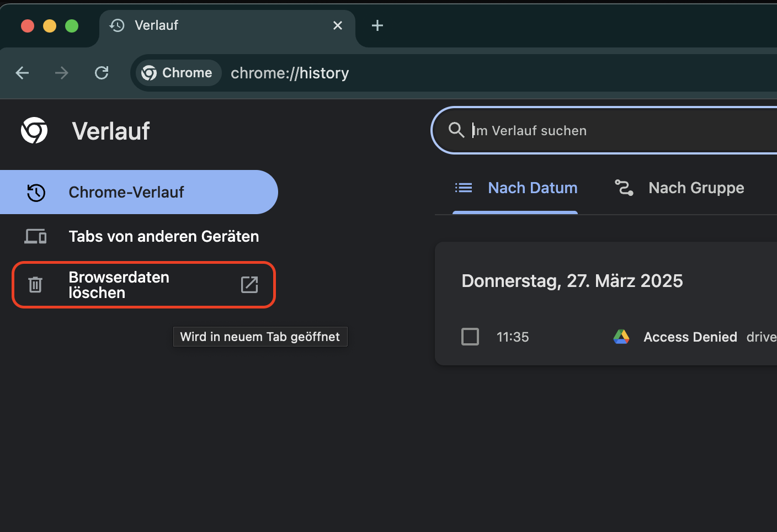Screen dimensions: 777x532
Task: Open Browserdaten löschen
Action: pos(119,285)
